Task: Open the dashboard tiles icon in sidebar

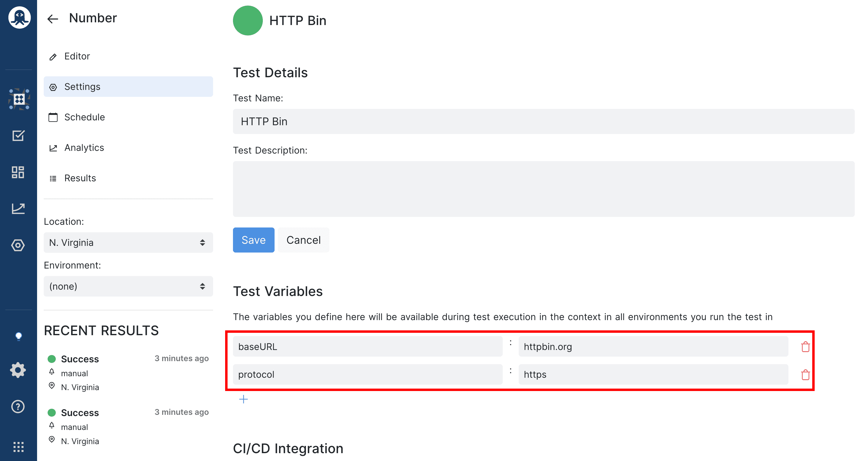Action: coord(18,172)
